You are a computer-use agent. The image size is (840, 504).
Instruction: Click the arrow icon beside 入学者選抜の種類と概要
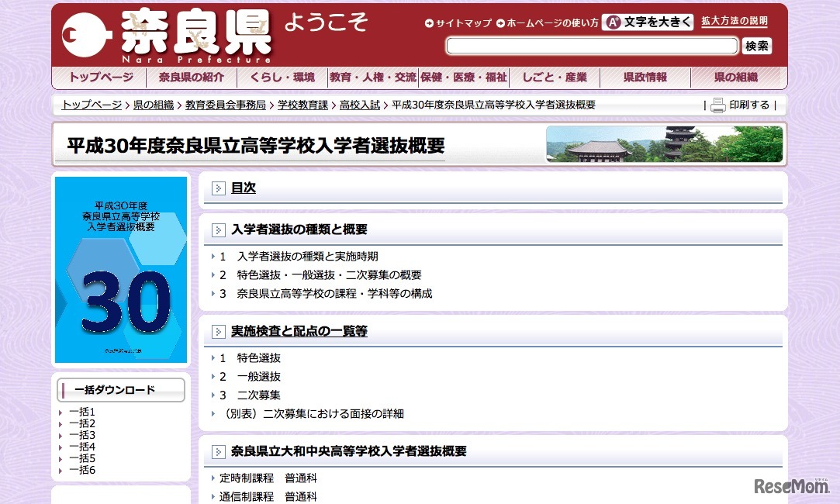pyautogui.click(x=219, y=230)
